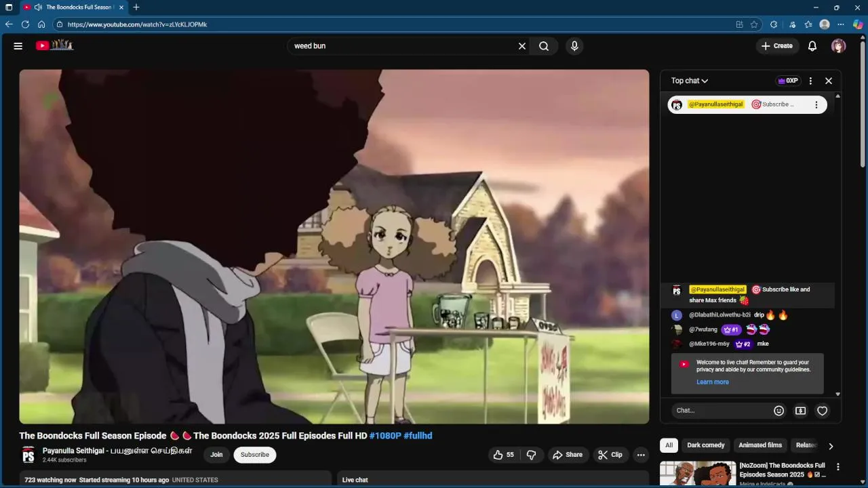Viewport: 868px width, 488px height.
Task: Send a heart reaction in chat
Action: 823,411
